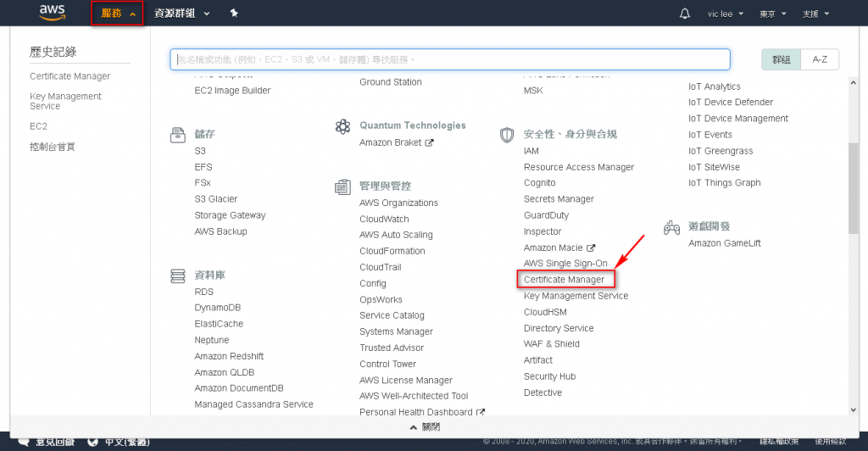This screenshot has width=868, height=451.
Task: Click the 遊戲開發 game controller icon
Action: coord(671,227)
